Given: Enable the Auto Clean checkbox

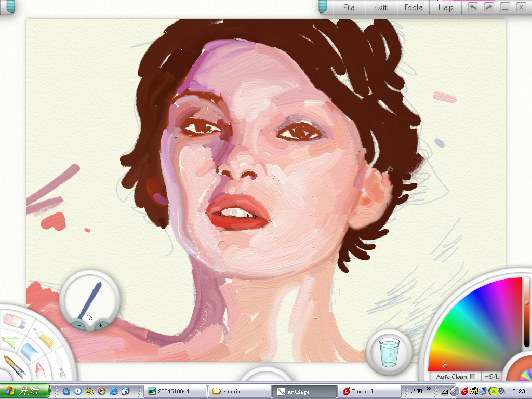Looking at the screenshot, I should [473, 376].
